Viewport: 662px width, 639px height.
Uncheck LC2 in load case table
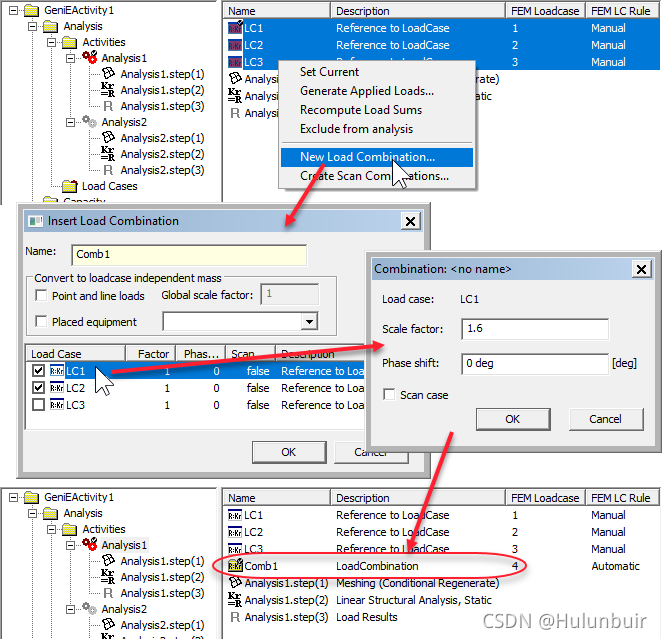tap(38, 387)
